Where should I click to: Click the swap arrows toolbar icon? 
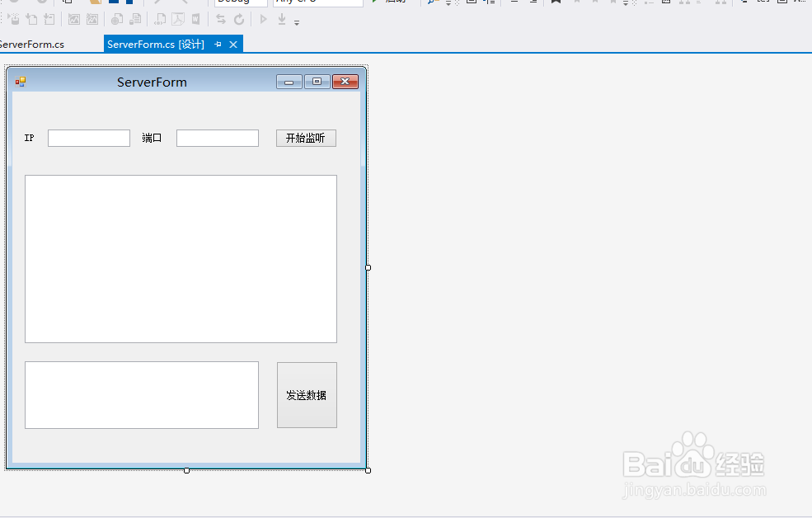pos(221,20)
